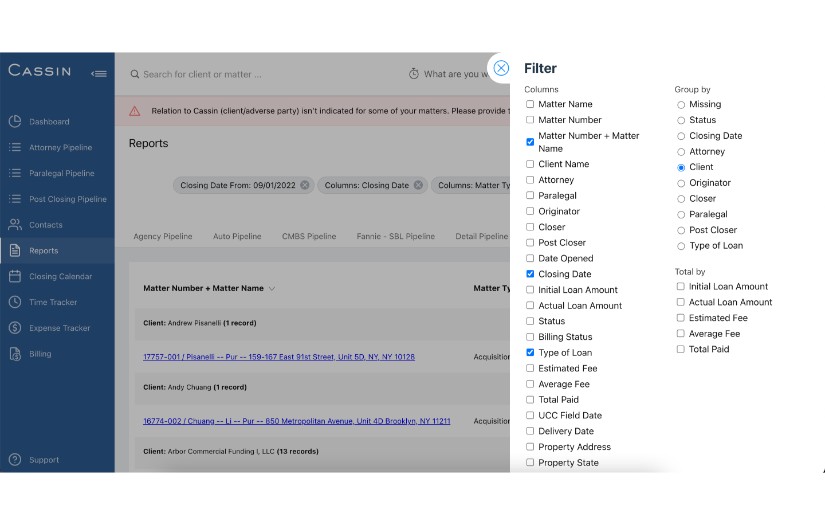The image size is (825, 525).
Task: Uncheck Matter Number + Matter Name checkbox
Action: click(530, 142)
